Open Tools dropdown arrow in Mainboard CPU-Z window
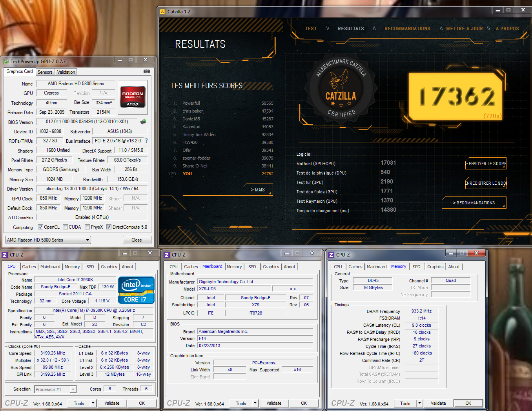 click(255, 403)
